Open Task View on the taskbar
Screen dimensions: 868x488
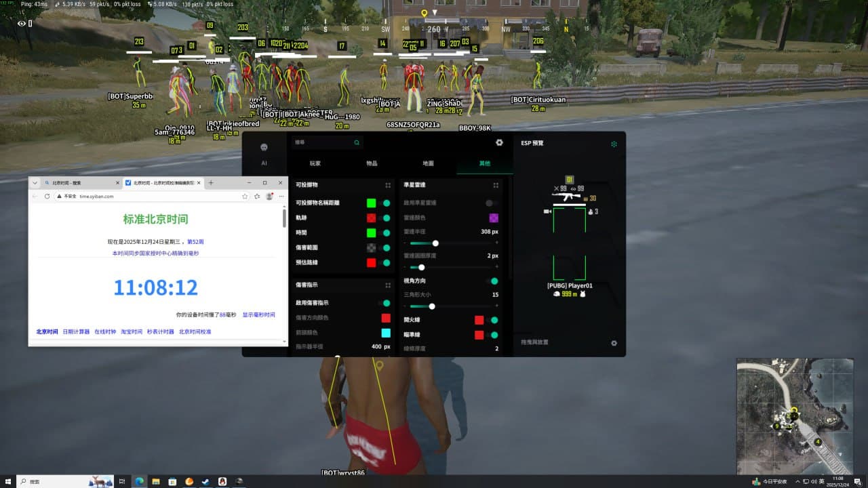pyautogui.click(x=123, y=481)
